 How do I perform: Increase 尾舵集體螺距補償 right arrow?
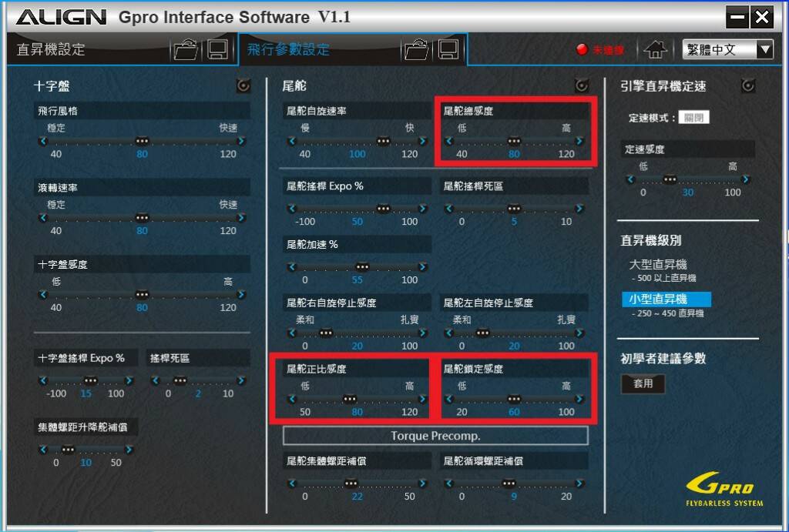coord(423,483)
